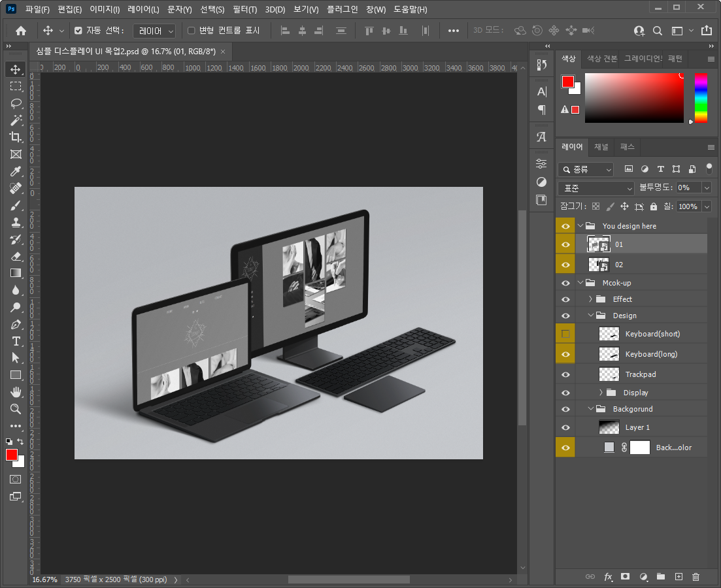Open the fill percentage dropdown
Screen dimensions: 721x588
click(707, 206)
